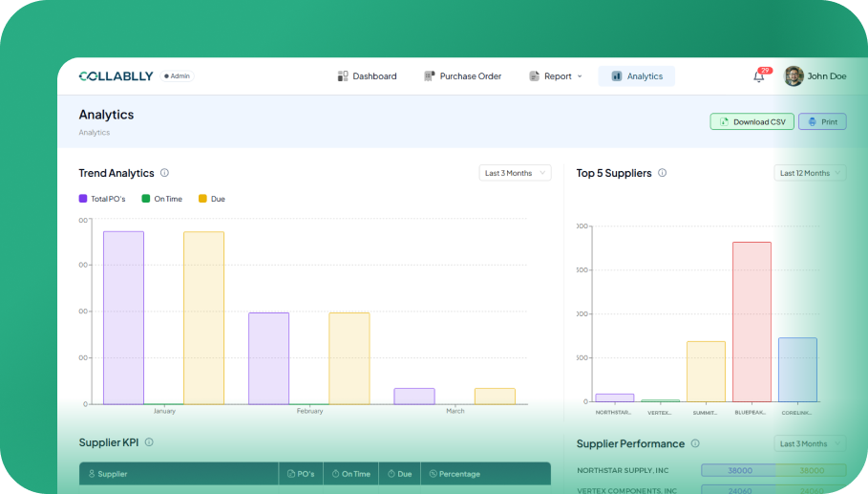Click the notification bell icon
Screen dimensions: 868x494
[759, 76]
